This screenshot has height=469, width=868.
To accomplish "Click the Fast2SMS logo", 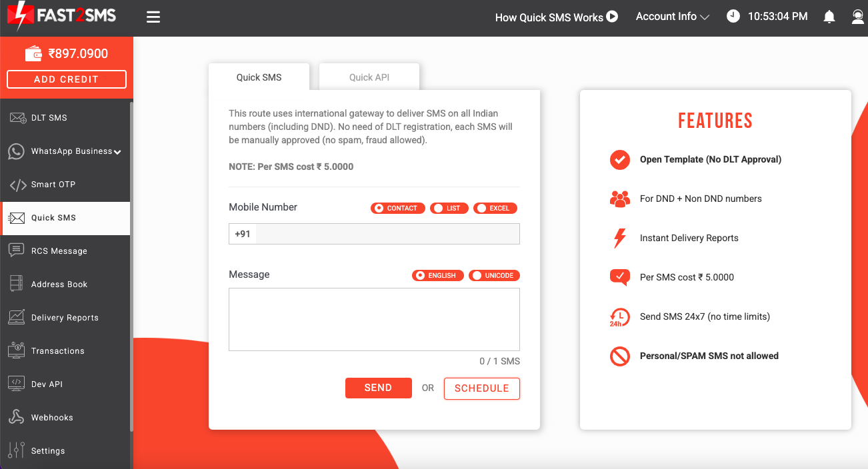I will click(61, 16).
